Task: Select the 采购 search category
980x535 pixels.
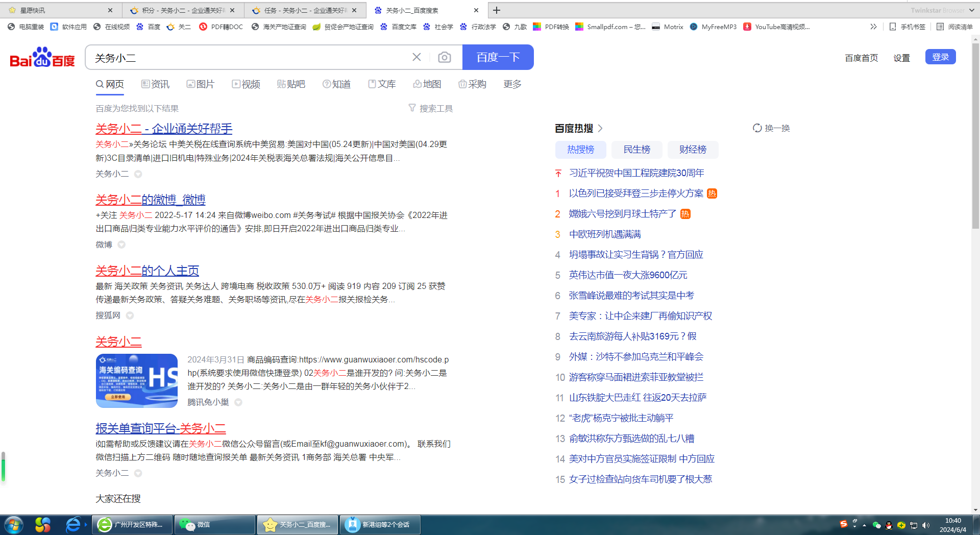Action: click(472, 84)
